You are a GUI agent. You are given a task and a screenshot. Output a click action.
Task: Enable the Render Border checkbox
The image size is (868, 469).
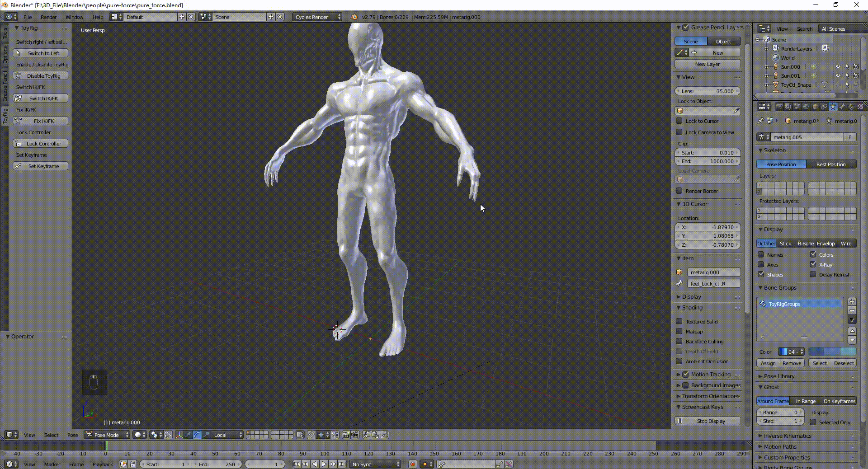click(x=679, y=191)
